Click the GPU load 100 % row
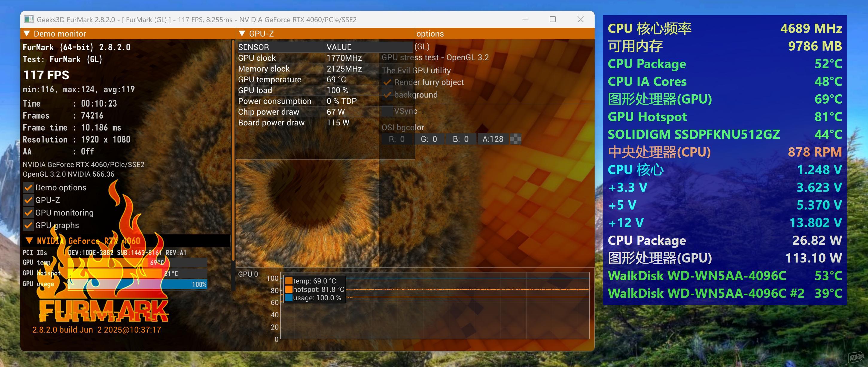 (325, 90)
